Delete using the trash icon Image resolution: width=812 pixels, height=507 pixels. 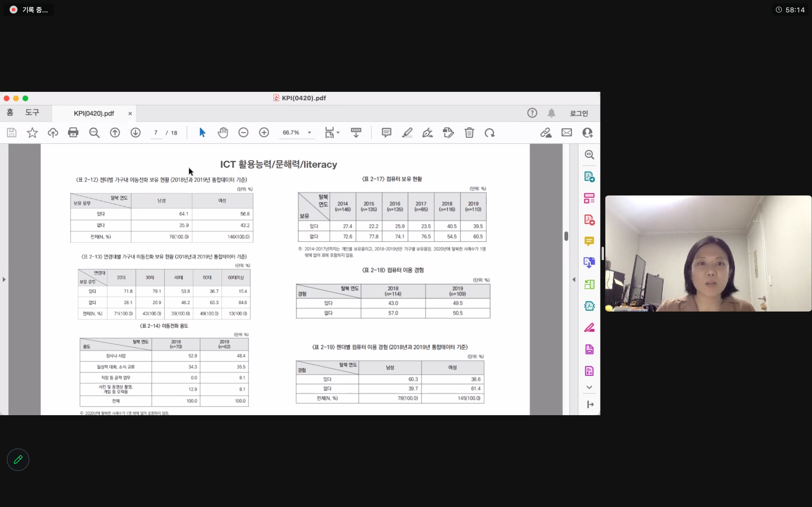click(x=469, y=133)
